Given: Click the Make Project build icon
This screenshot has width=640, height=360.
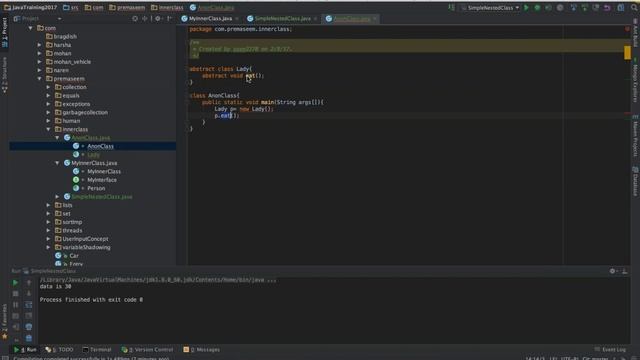Looking at the screenshot, I should click(451, 7).
